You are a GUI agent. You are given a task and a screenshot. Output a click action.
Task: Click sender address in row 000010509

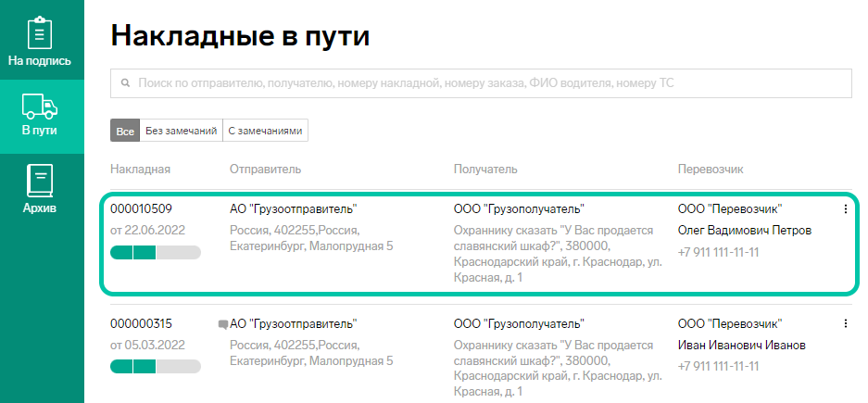311,238
